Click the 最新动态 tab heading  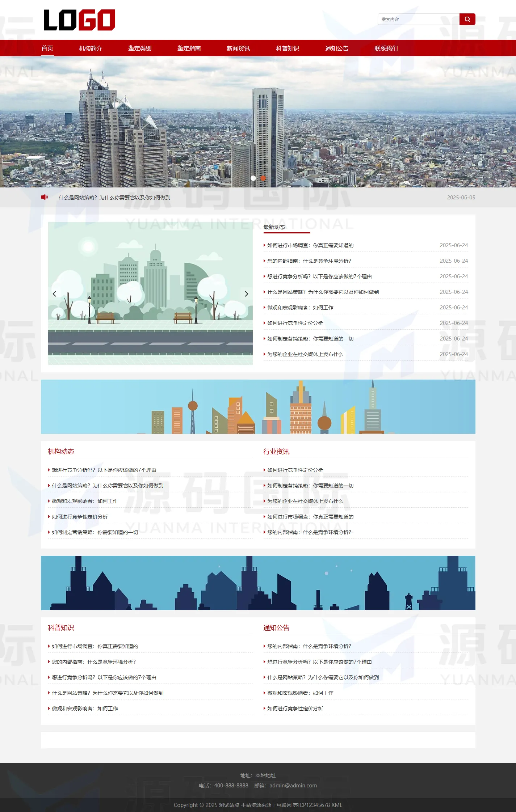tap(274, 227)
